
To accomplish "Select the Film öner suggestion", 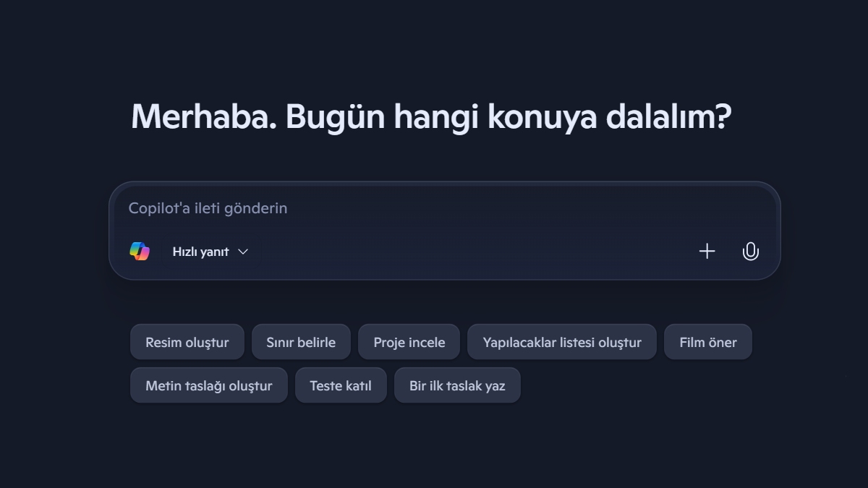I will coord(707,342).
